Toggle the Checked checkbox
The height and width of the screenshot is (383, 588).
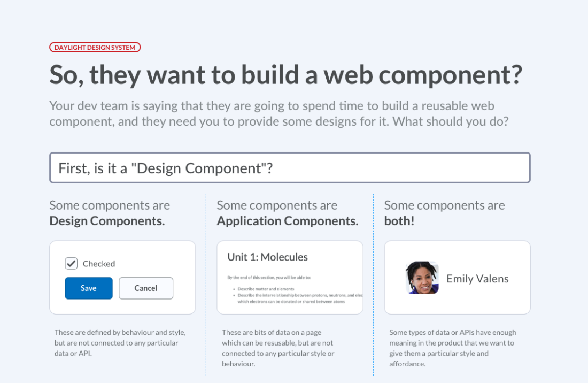[x=71, y=263]
